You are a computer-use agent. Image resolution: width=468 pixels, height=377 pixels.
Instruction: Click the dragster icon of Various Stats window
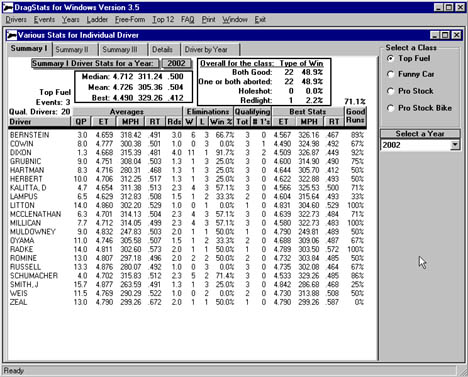12,35
